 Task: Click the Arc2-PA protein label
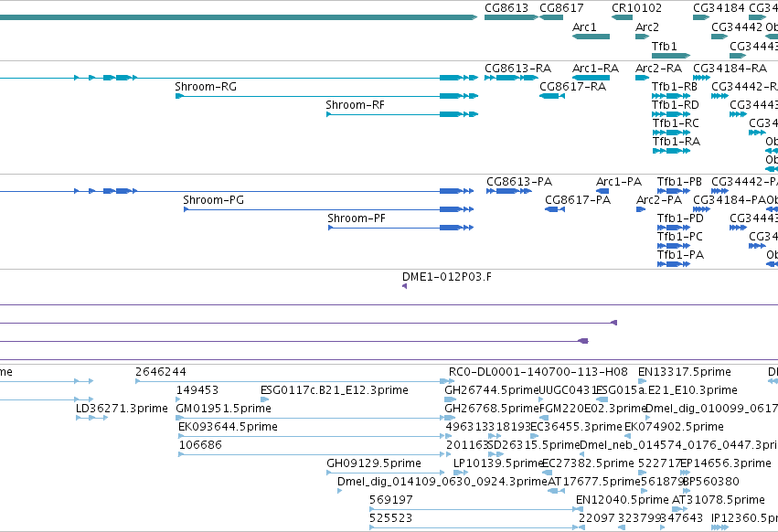659,200
